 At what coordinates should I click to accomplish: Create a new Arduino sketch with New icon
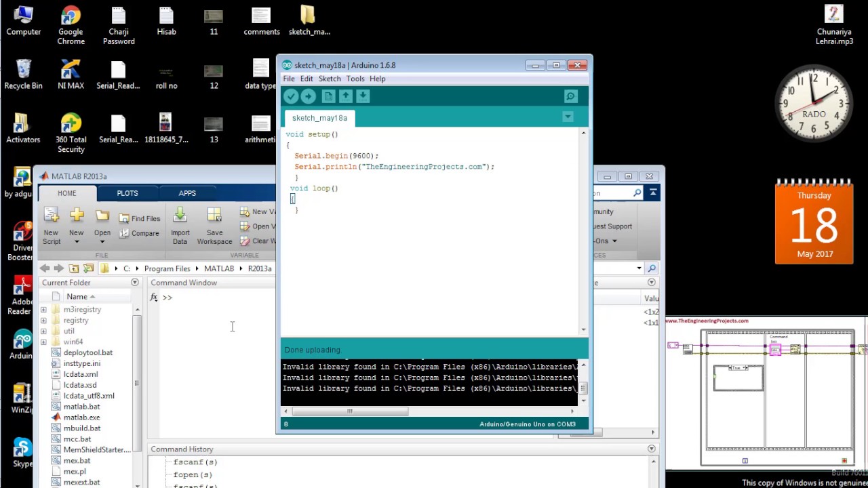[x=328, y=96]
